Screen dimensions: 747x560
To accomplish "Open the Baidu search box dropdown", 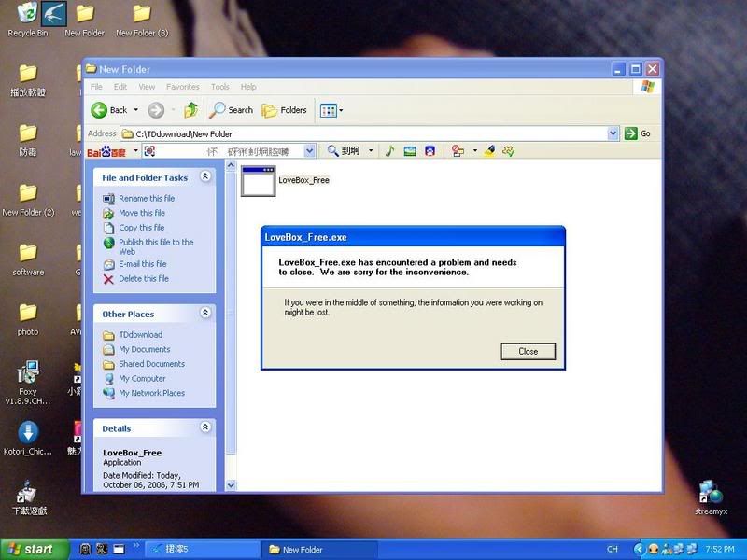I will 310,151.
